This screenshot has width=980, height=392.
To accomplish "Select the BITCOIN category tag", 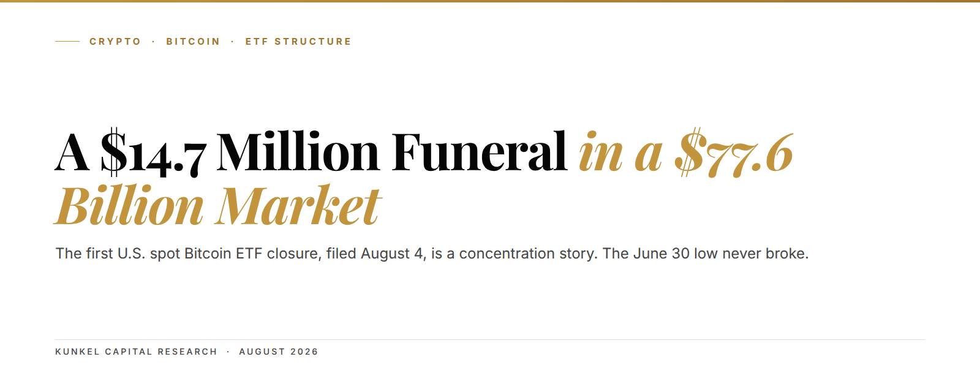I will (193, 42).
